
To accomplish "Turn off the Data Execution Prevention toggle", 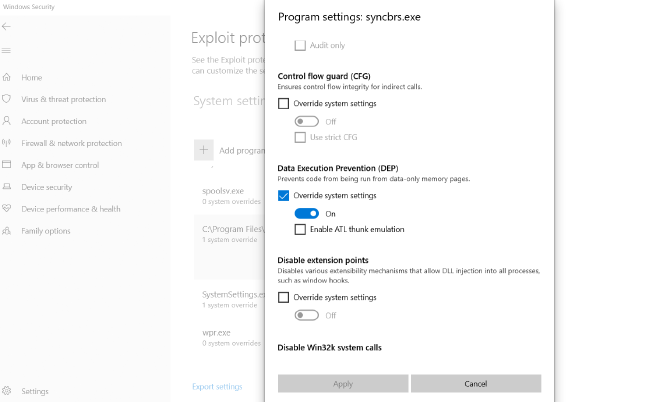I will point(306,213).
